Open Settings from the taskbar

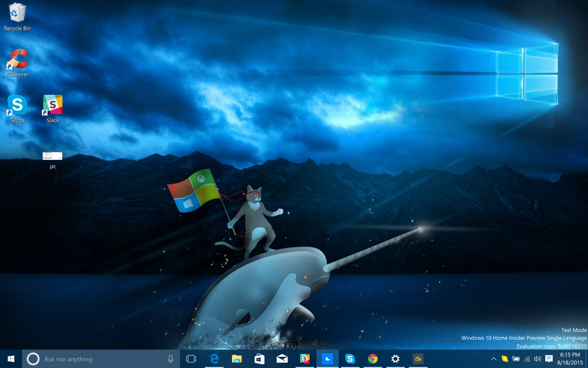coord(395,359)
